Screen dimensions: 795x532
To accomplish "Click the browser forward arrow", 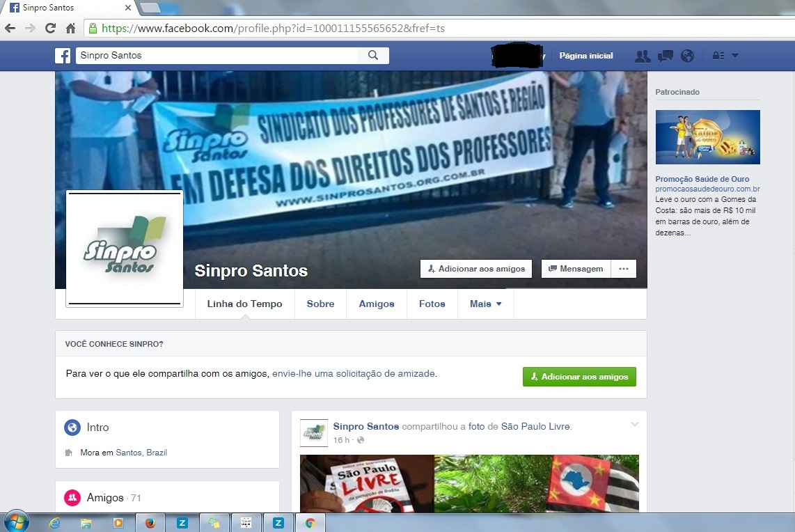I will point(31,29).
